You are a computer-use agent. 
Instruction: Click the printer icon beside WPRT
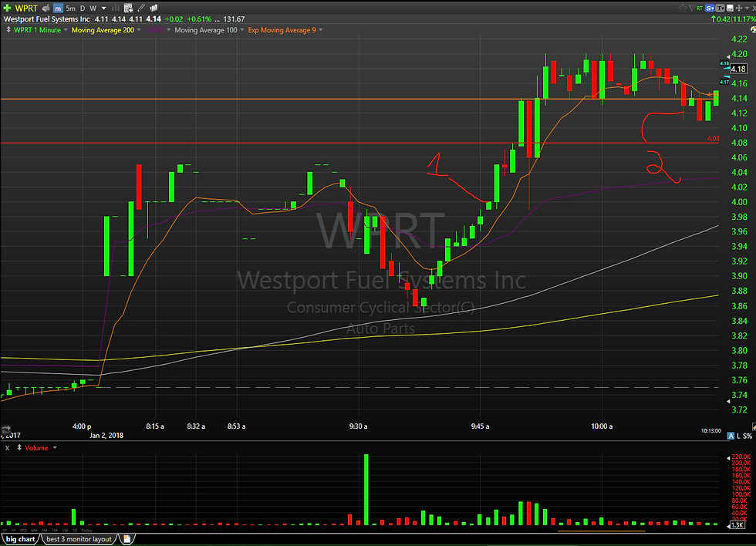[x=46, y=8]
